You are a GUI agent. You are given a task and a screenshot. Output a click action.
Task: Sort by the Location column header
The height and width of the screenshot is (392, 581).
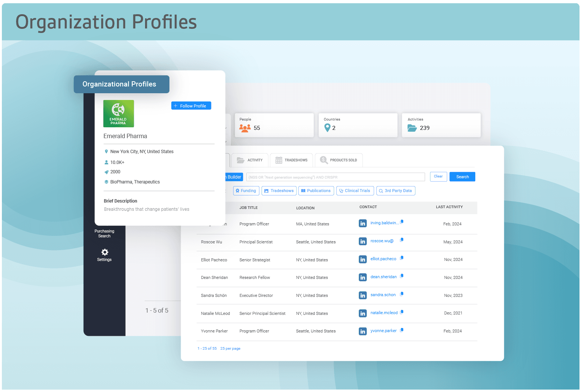click(305, 208)
